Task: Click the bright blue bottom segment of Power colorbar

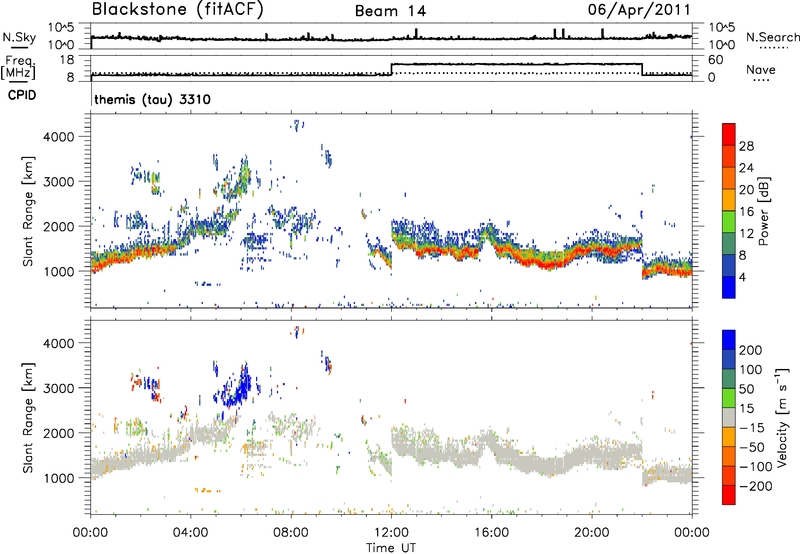Action: point(729,287)
